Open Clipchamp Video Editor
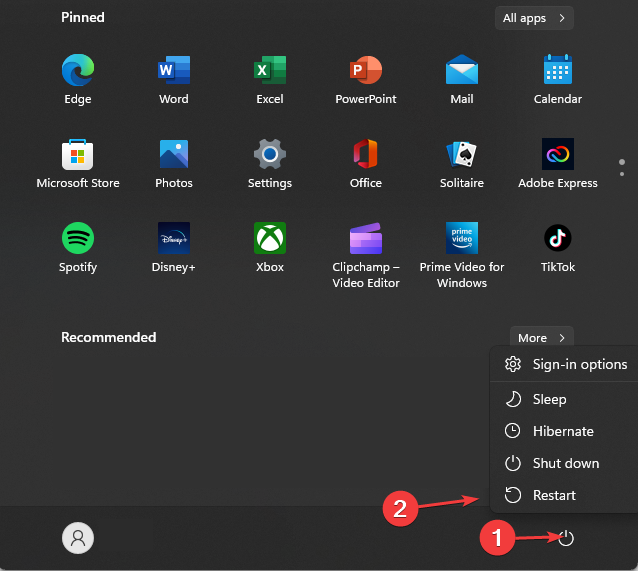The image size is (638, 571). pyautogui.click(x=366, y=255)
